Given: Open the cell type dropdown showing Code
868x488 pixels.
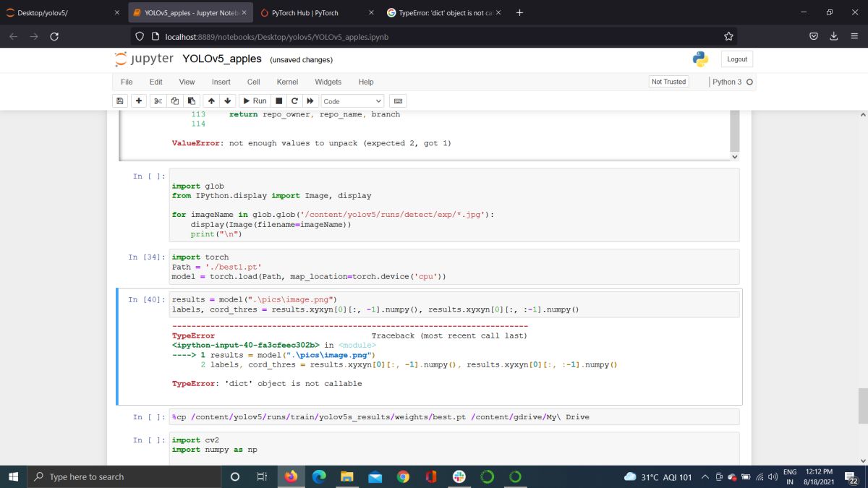Looking at the screenshot, I should [x=352, y=101].
